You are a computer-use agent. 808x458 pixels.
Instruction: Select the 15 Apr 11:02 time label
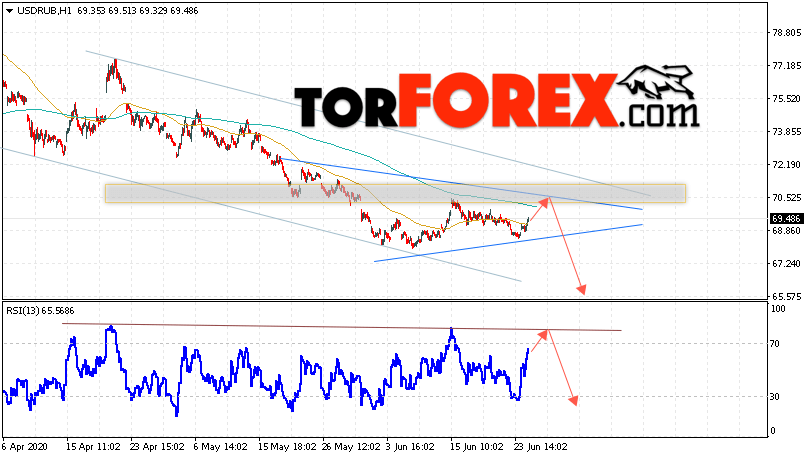coord(93,447)
